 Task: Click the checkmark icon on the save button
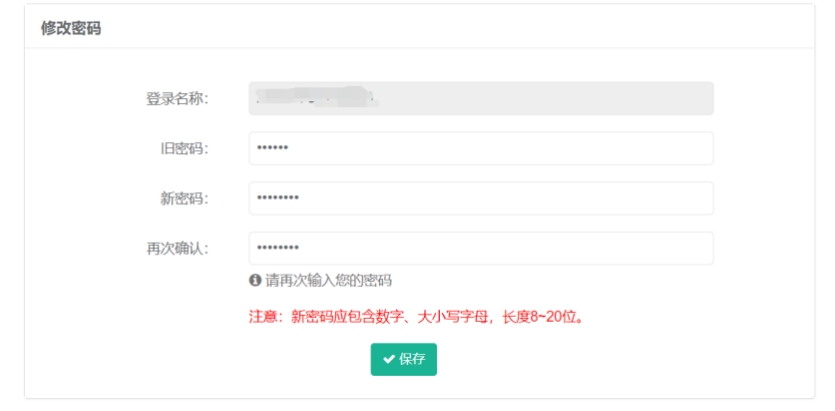coord(388,360)
